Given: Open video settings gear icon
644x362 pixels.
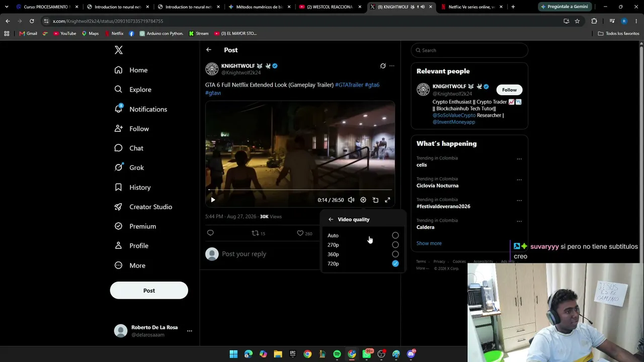Looking at the screenshot, I should [363, 200].
